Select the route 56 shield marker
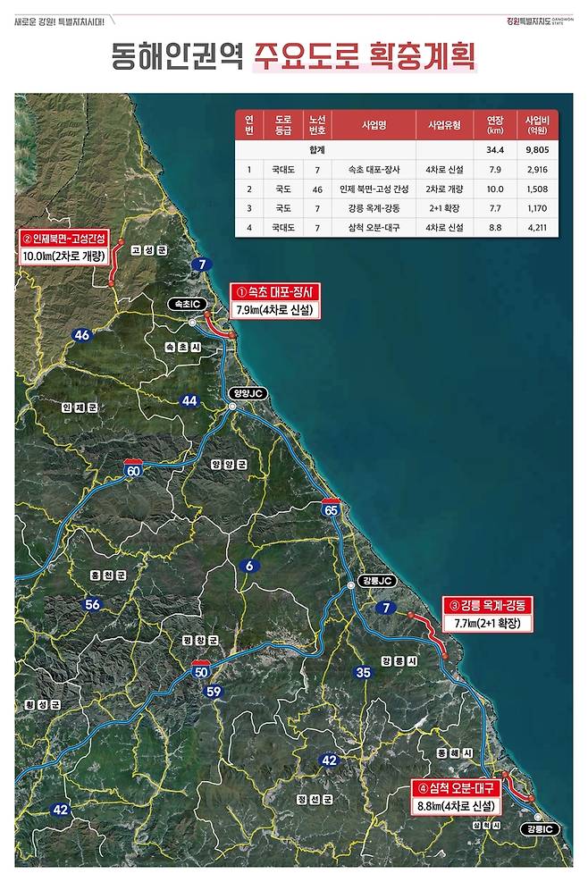 pyautogui.click(x=93, y=605)
